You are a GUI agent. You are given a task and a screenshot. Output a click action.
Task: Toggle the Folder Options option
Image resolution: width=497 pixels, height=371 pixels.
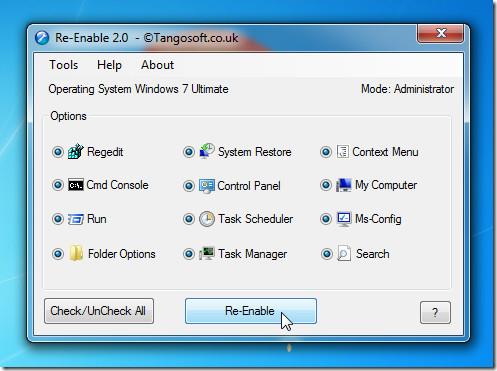(58, 254)
